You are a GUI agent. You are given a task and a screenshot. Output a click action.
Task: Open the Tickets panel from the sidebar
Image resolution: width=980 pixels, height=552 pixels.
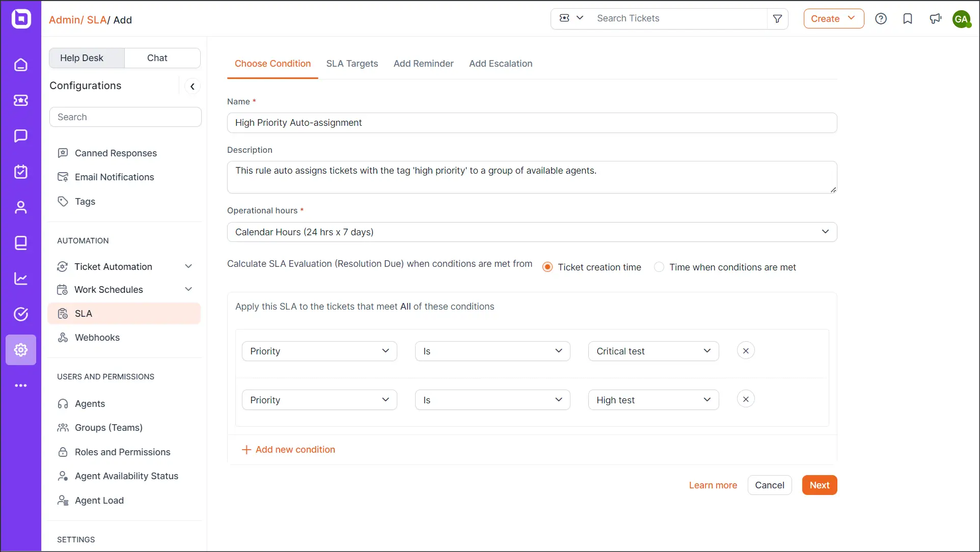[21, 100]
